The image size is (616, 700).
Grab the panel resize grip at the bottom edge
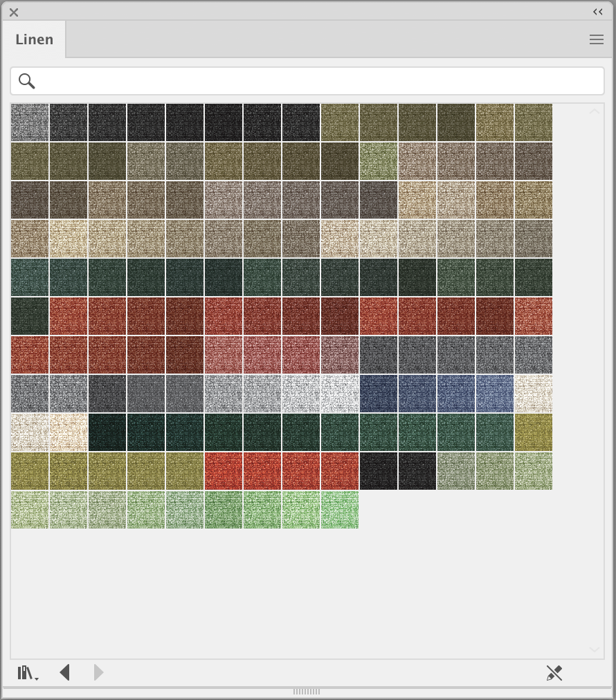(x=307, y=691)
